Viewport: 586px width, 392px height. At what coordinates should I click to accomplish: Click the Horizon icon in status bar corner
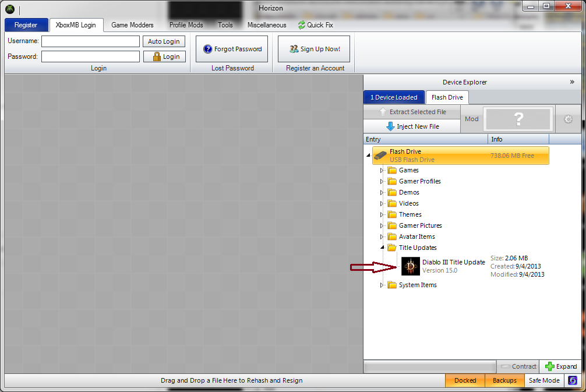573,380
